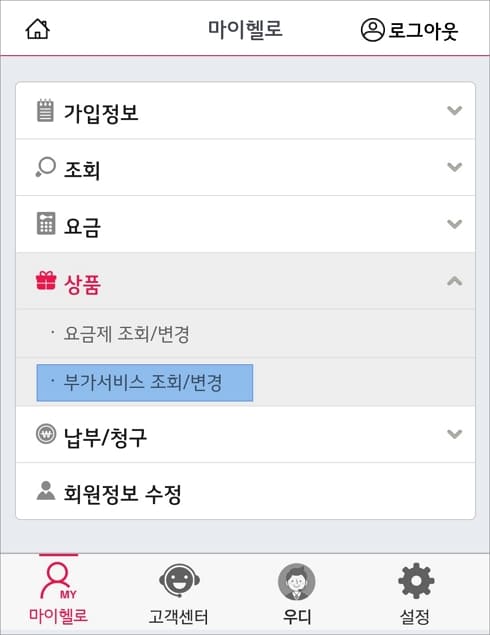
Task: Click the 로그아웃 text link
Action: 423,30
